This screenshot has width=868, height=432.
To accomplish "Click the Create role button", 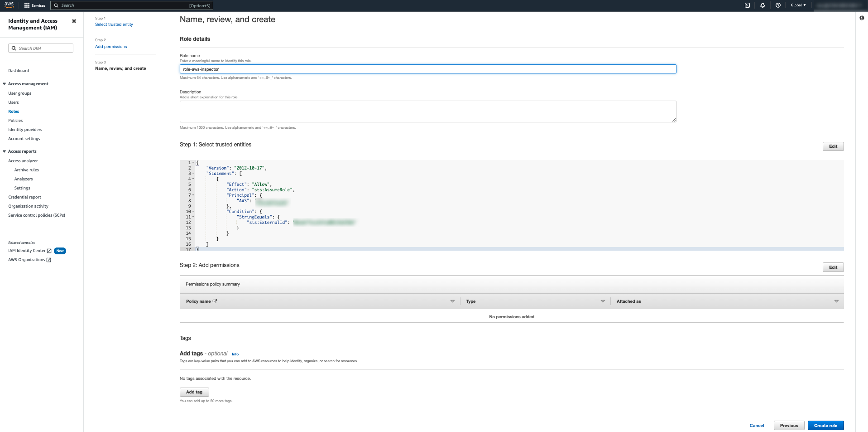I will click(825, 426).
